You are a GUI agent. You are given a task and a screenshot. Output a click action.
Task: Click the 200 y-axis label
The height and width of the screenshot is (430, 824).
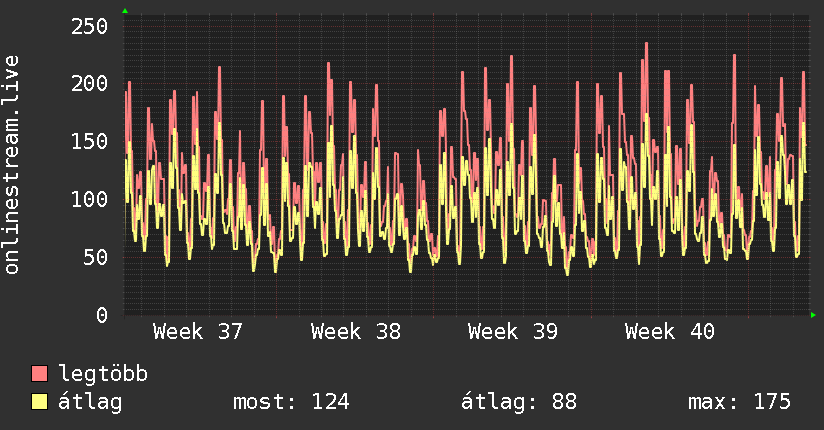pyautogui.click(x=89, y=84)
